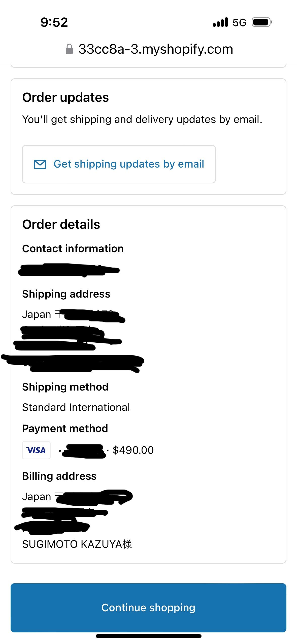Tap the battery icon in status bar
Screen dimensions: 297x644
tap(262, 22)
